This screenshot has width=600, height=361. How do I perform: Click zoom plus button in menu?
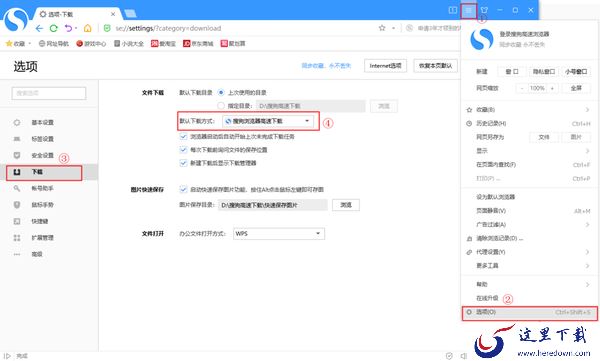tap(552, 88)
